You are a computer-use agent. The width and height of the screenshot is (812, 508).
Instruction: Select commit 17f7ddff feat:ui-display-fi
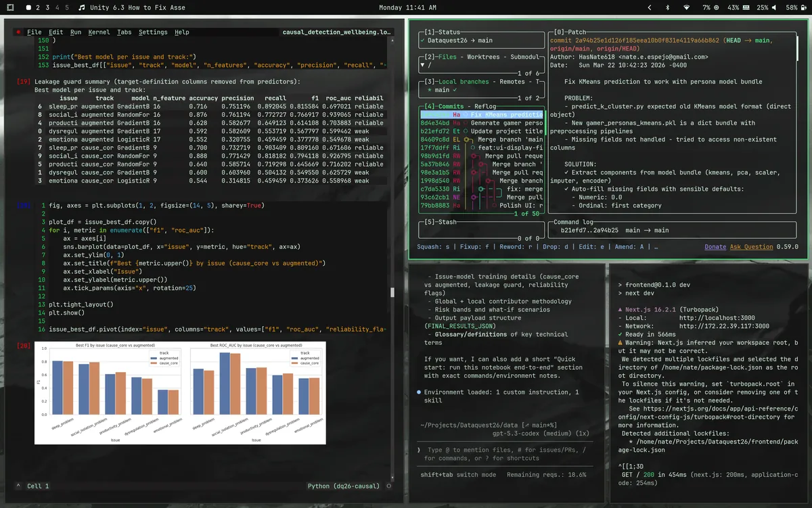481,147
